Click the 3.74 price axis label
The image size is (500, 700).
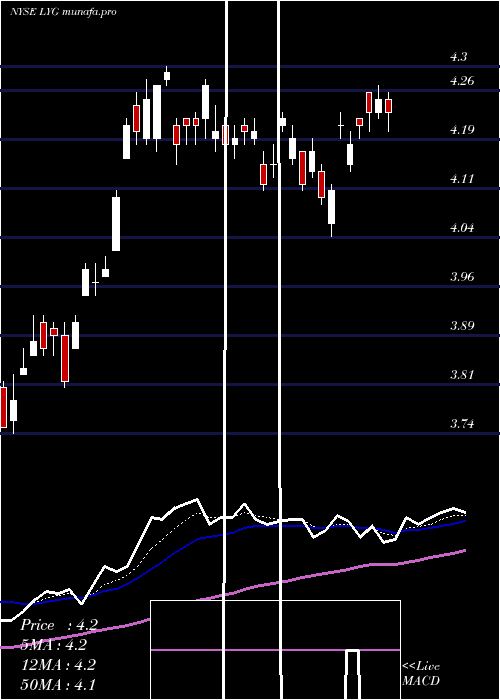[x=462, y=424]
